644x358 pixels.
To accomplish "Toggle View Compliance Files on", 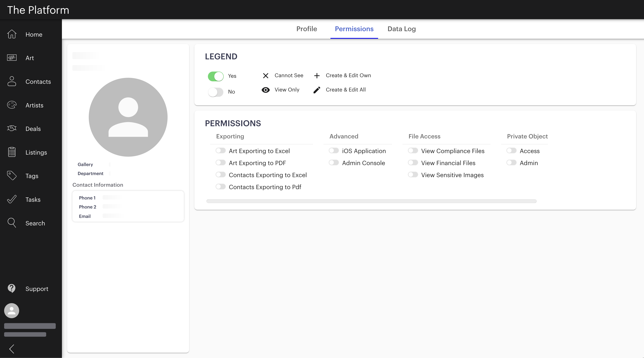I will (x=413, y=151).
